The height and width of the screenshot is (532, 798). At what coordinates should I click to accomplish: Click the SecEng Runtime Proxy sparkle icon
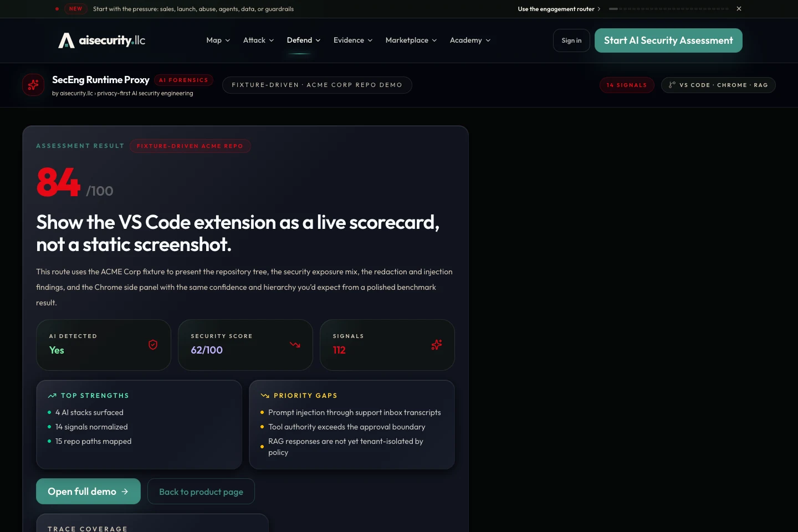tap(33, 85)
